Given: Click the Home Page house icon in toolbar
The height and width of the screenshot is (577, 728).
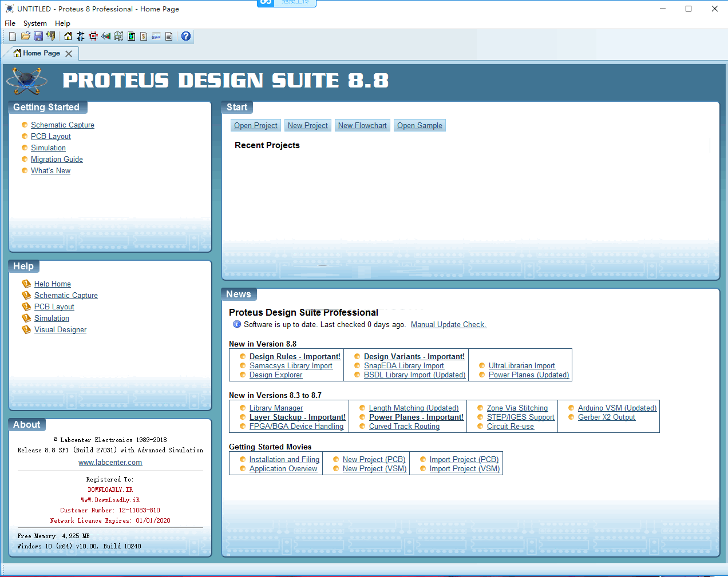Looking at the screenshot, I should 68,36.
